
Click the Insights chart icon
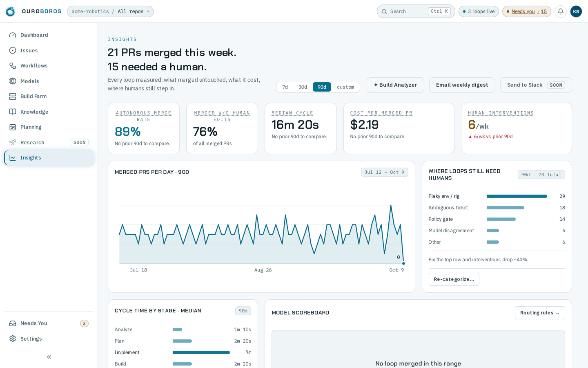13,158
